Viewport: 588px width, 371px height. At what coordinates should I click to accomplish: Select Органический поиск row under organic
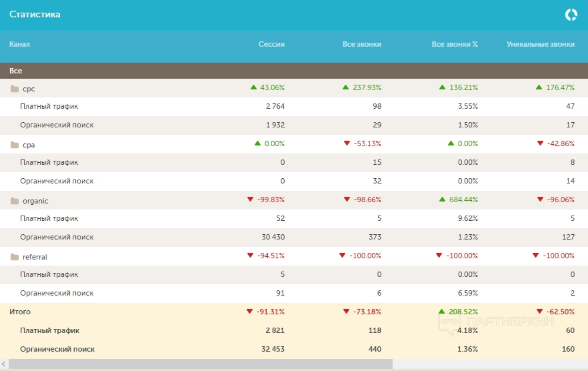57,237
